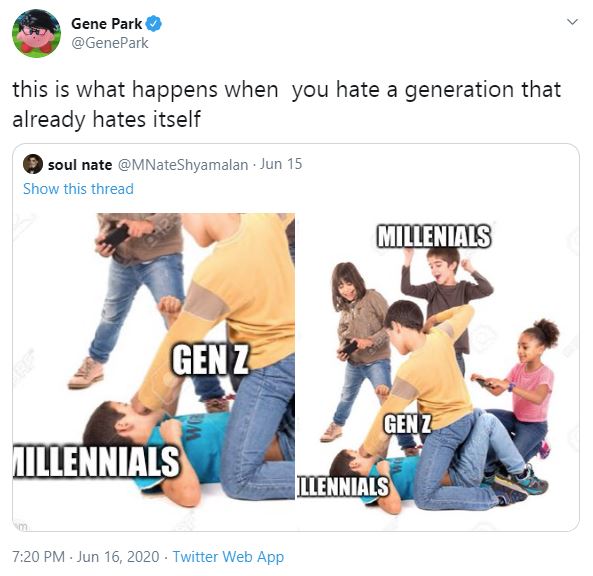Click the GEN Z caption in right image
The width and height of the screenshot is (593, 576).
(x=407, y=424)
